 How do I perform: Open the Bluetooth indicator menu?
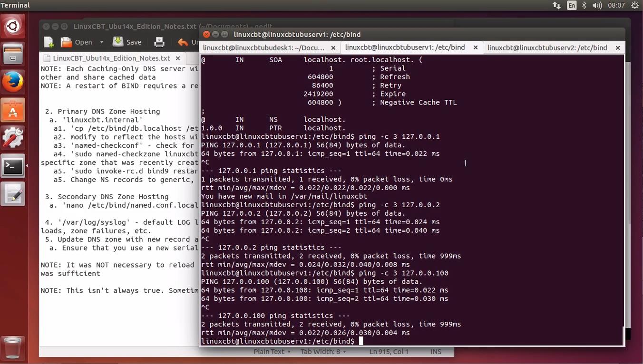click(585, 5)
